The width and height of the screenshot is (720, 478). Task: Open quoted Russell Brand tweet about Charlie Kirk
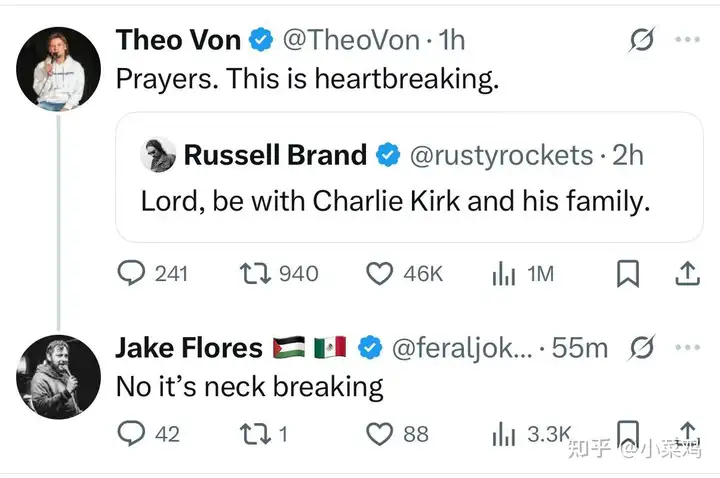409,177
